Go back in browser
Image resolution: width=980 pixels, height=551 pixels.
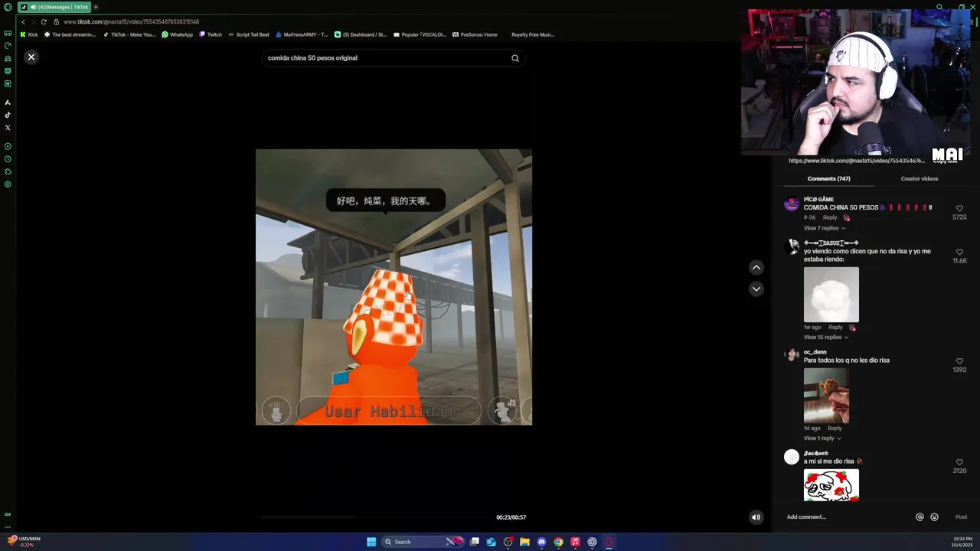point(23,21)
